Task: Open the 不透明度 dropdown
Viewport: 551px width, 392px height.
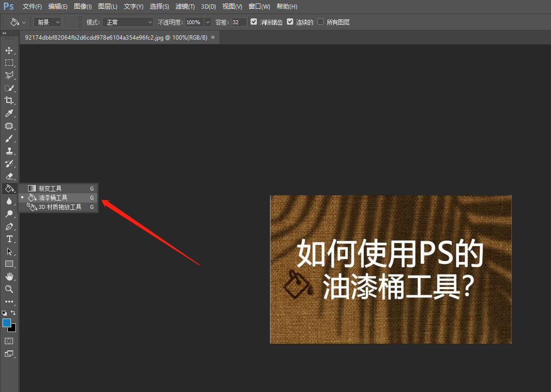Action: coord(208,22)
